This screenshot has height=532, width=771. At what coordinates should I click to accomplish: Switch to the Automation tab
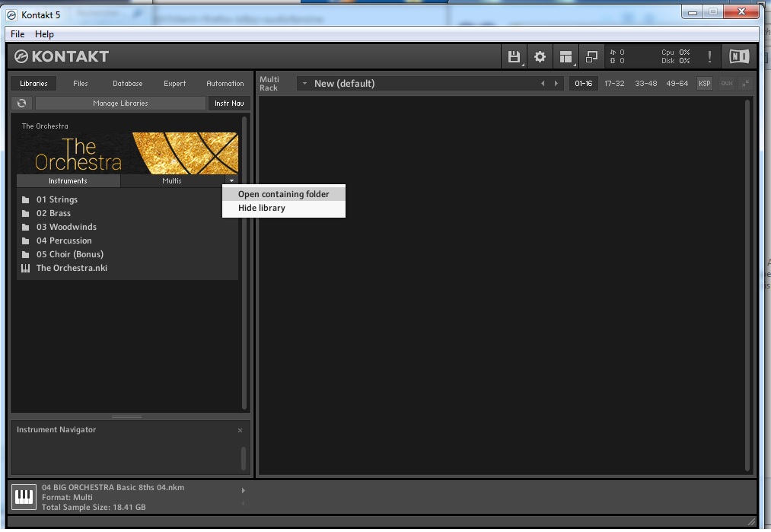tap(225, 84)
